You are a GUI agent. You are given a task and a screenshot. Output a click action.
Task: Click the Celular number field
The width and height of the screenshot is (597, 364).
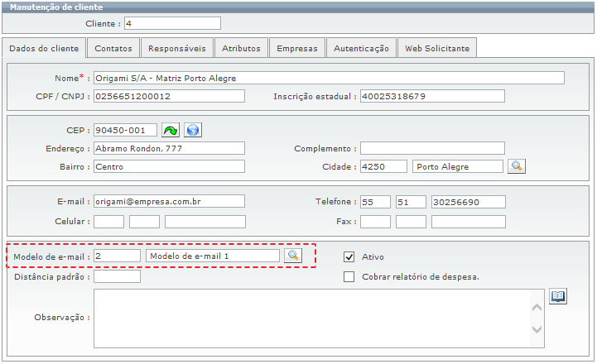(205, 222)
